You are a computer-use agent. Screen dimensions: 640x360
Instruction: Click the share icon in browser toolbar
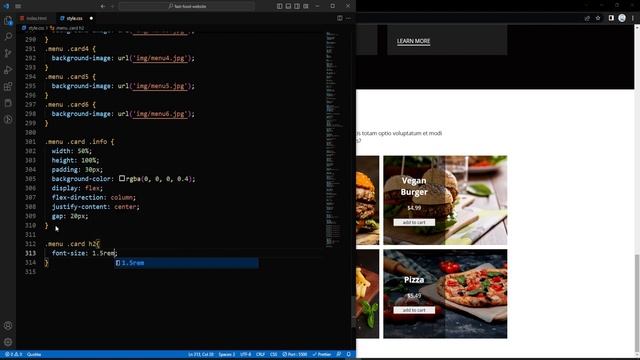(587, 18)
